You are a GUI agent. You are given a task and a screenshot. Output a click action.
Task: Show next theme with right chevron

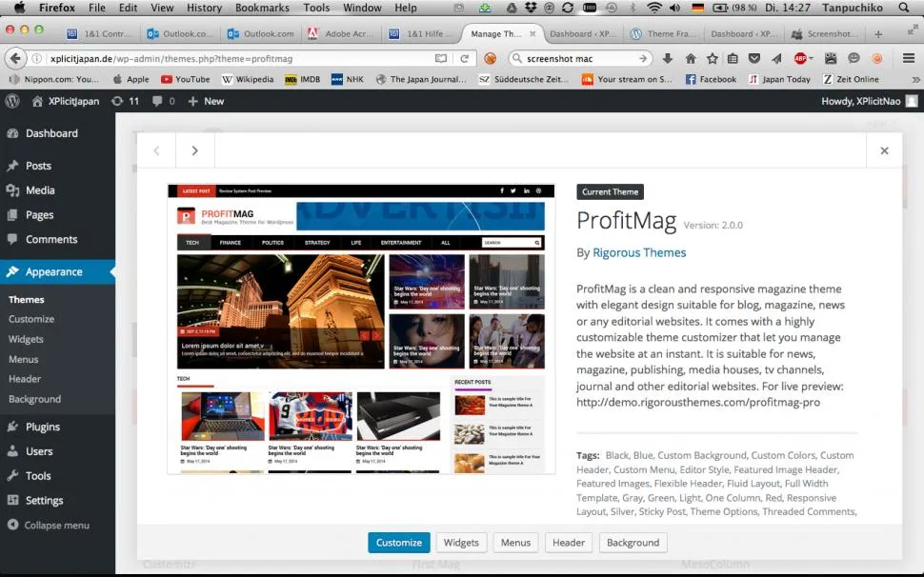pyautogui.click(x=195, y=150)
